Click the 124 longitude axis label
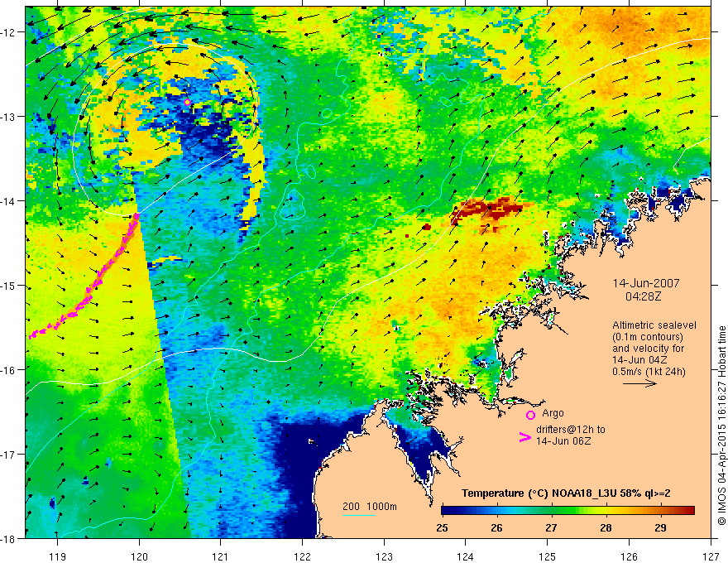 (x=465, y=556)
